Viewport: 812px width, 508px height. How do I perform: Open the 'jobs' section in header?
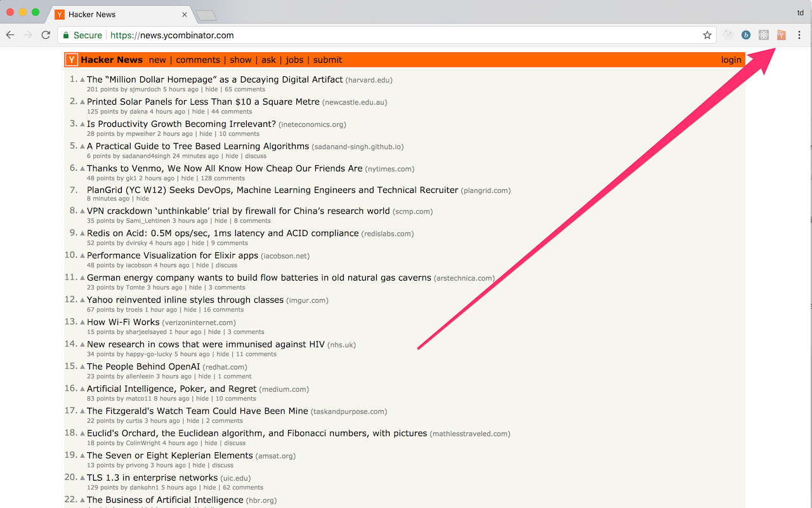pos(294,60)
